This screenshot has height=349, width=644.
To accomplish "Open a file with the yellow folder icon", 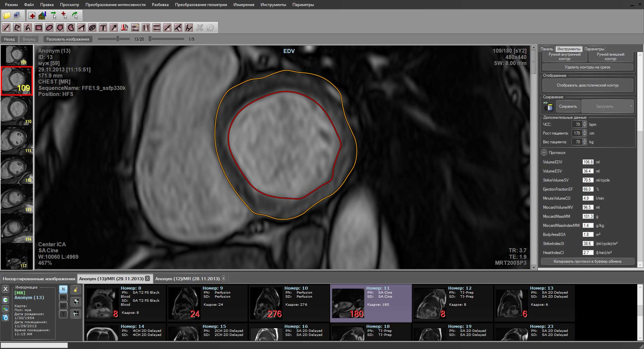I will [x=6, y=15].
